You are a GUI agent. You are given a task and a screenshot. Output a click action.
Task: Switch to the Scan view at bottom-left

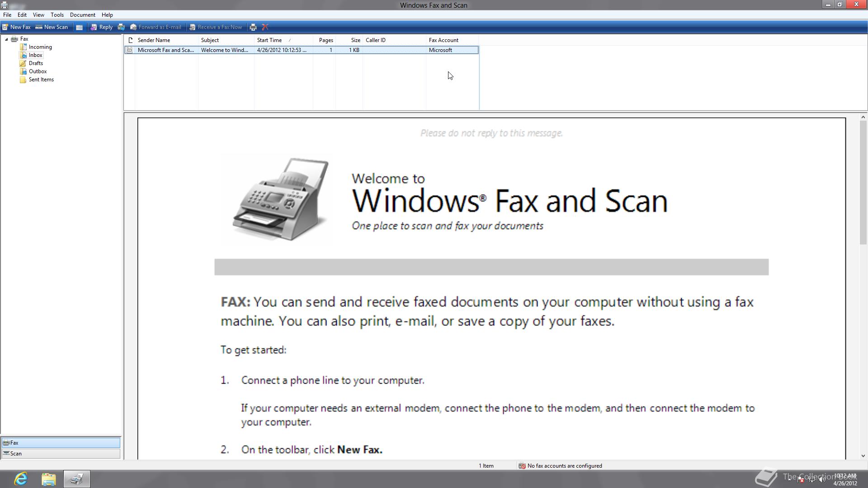pyautogui.click(x=61, y=454)
